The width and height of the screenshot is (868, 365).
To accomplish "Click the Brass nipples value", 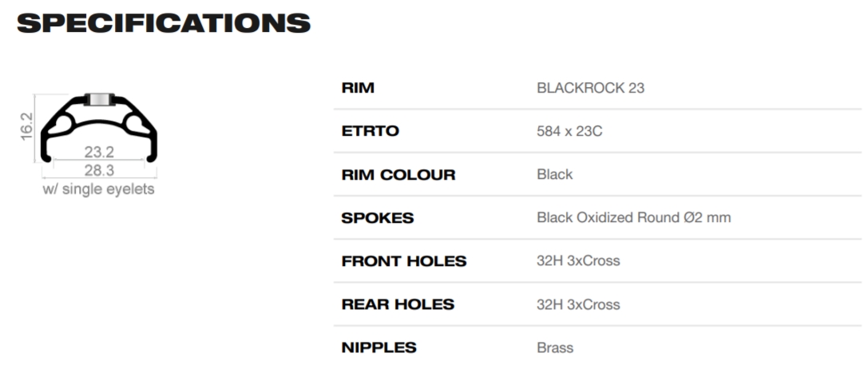I will [x=555, y=348].
